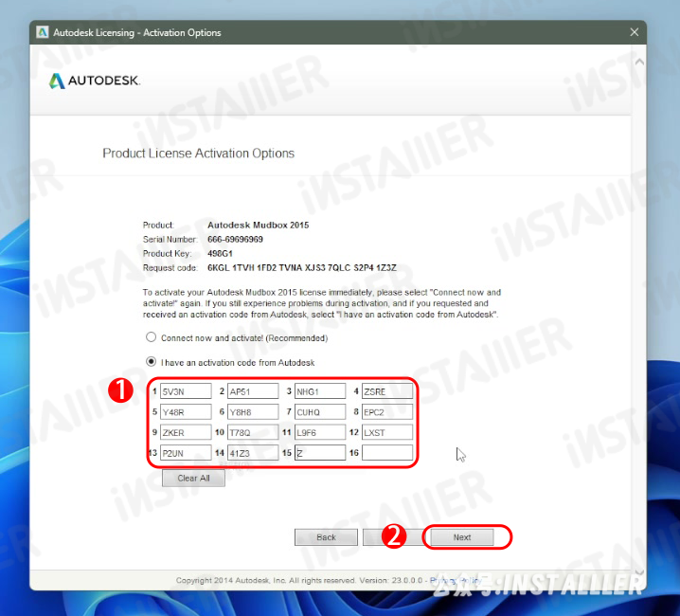Select I have an activation code option
This screenshot has height=616, width=680.
[x=151, y=362]
